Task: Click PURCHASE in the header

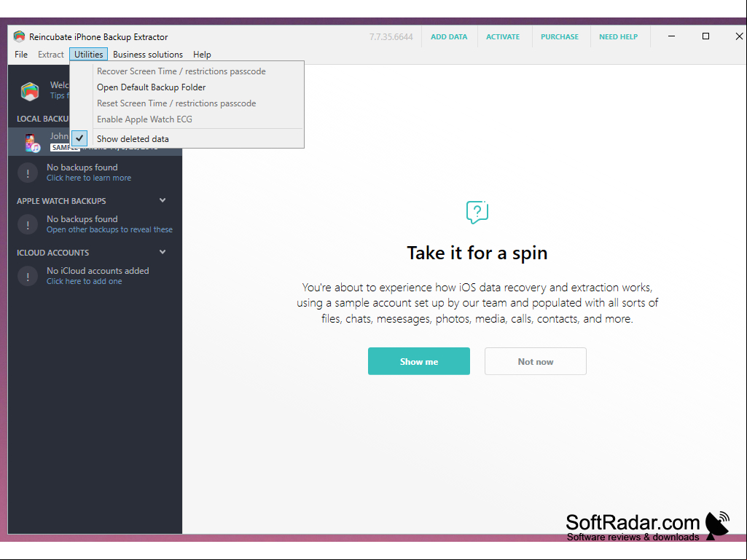Action: click(559, 36)
